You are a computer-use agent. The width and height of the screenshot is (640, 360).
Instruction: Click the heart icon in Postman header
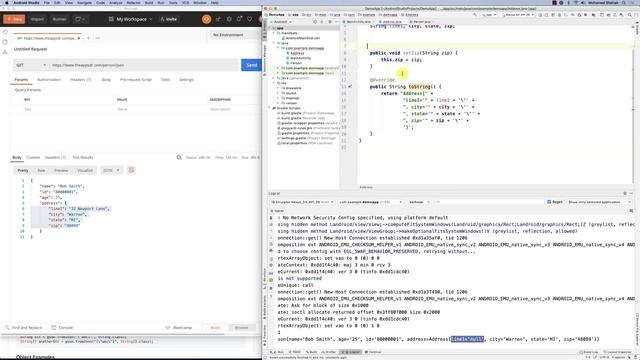[249, 19]
